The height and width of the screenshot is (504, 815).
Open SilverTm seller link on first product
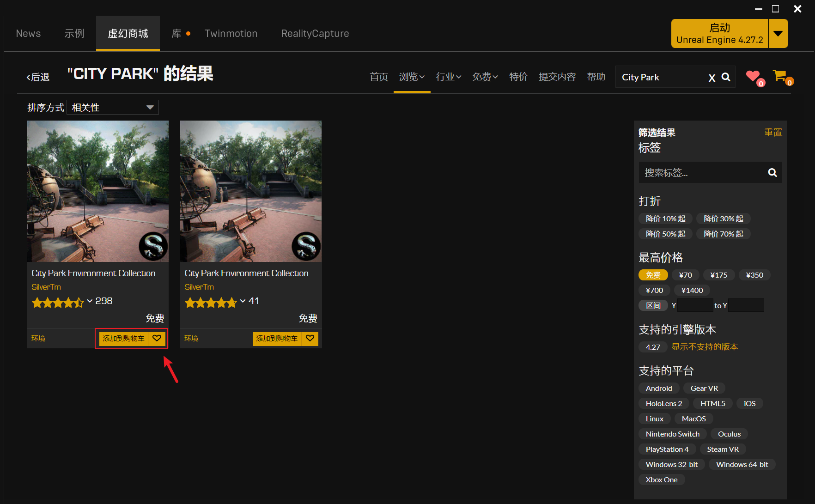(x=46, y=287)
